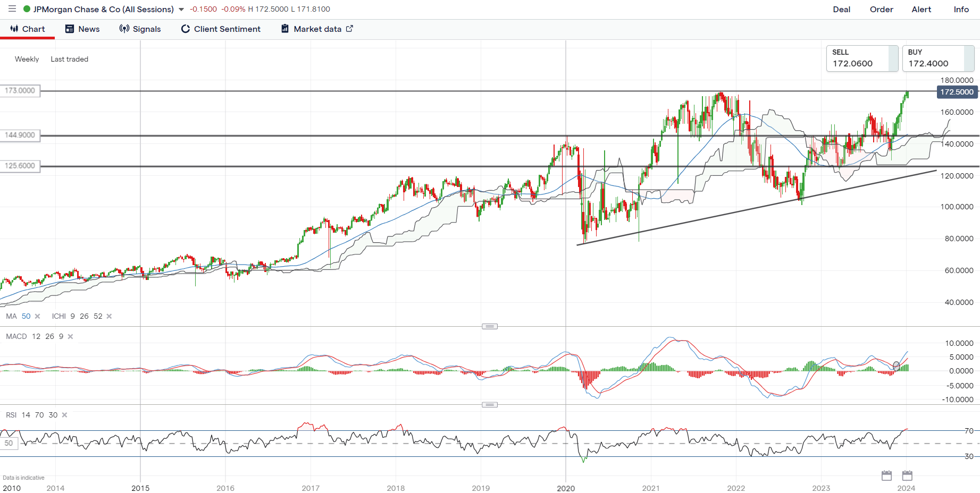
Task: Click the MACD indicator label
Action: [x=16, y=336]
